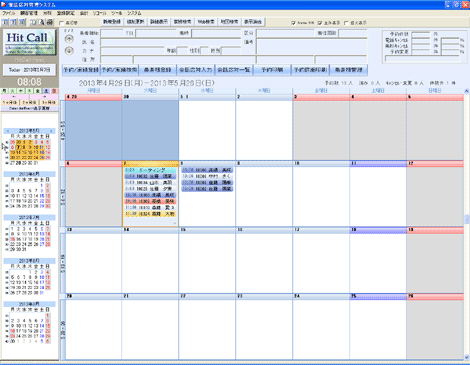Click the calendar scrollbar up arrow

(x=466, y=91)
